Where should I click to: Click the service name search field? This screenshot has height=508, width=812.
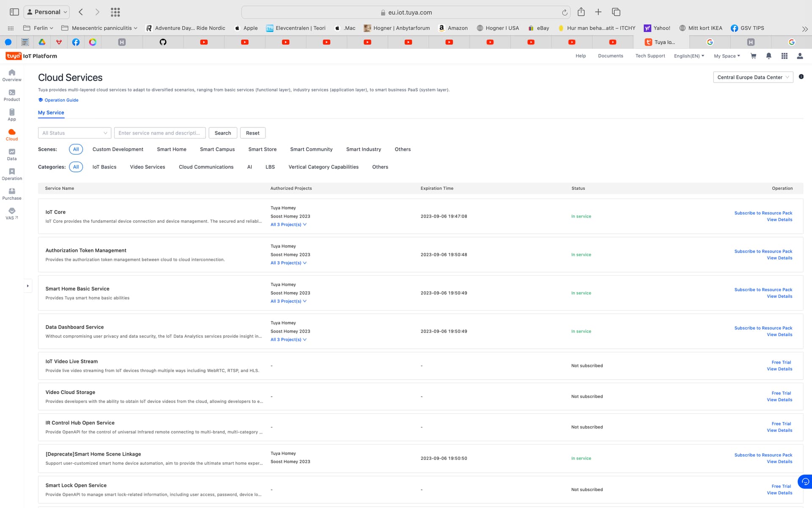159,133
